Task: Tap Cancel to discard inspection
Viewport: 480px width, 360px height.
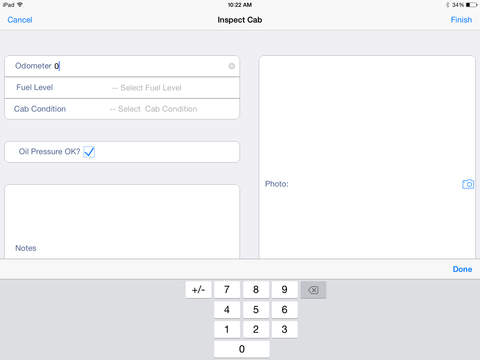Action: click(x=20, y=20)
